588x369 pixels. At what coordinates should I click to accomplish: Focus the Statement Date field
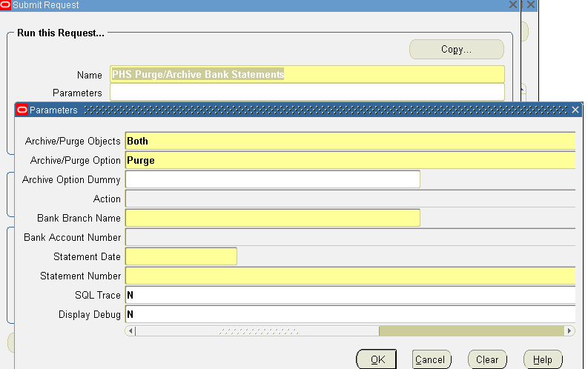181,256
